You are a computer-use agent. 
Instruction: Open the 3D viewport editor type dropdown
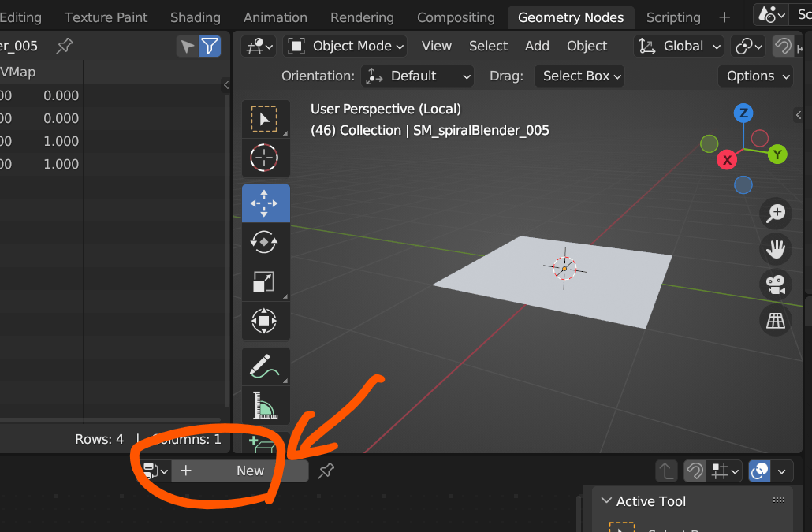[259, 46]
